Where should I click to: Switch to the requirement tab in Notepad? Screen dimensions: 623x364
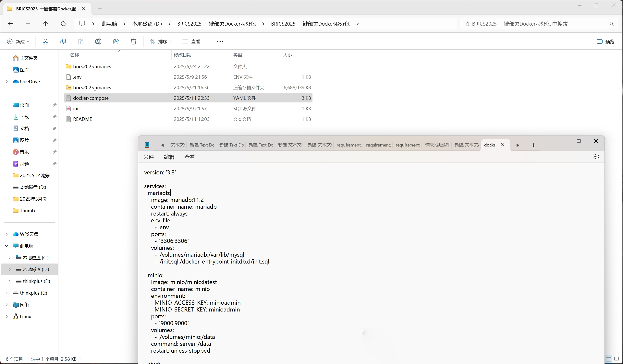pyautogui.click(x=349, y=145)
